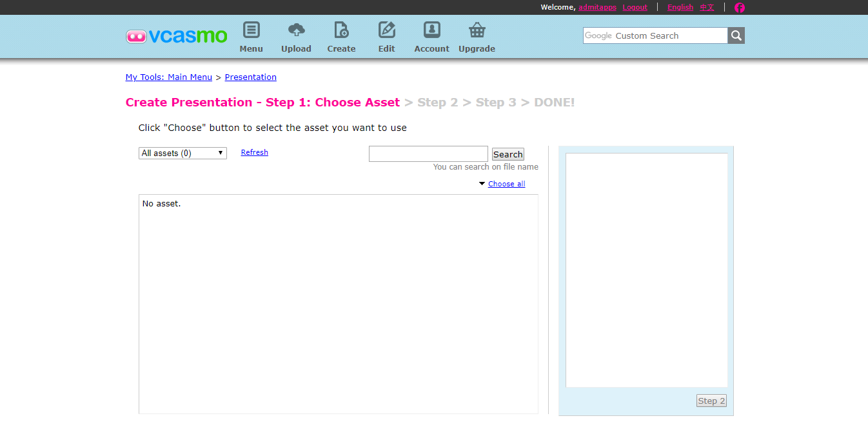Image resolution: width=868 pixels, height=427 pixels.
Task: Click the Upgrade basket icon
Action: (x=477, y=30)
